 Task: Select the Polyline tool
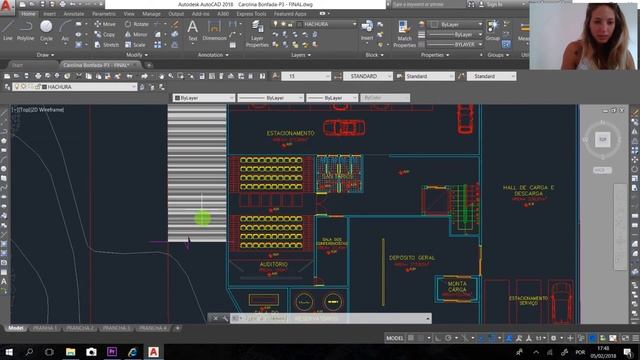pyautogui.click(x=25, y=31)
